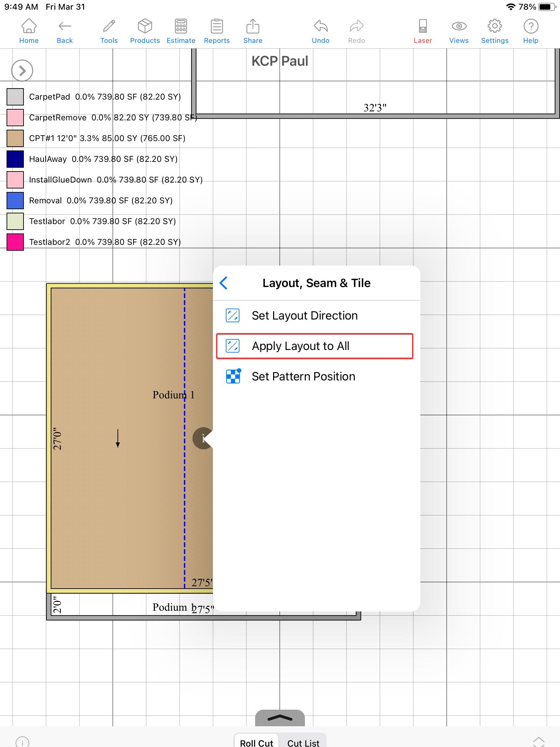Tap the 2'0" dimension label

(x=57, y=604)
